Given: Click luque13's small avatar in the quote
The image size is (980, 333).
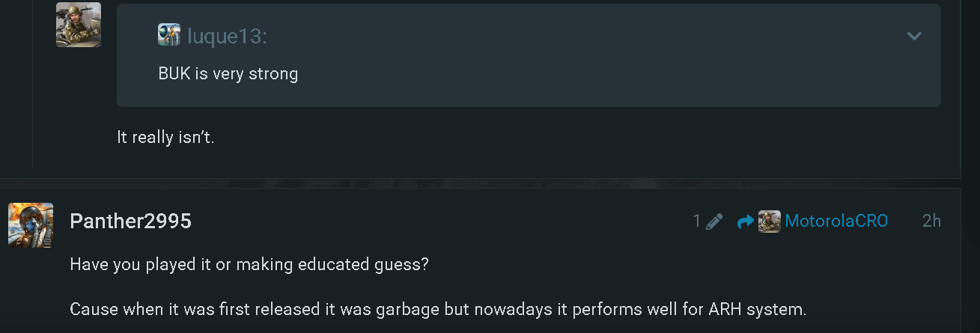Looking at the screenshot, I should click(x=169, y=35).
